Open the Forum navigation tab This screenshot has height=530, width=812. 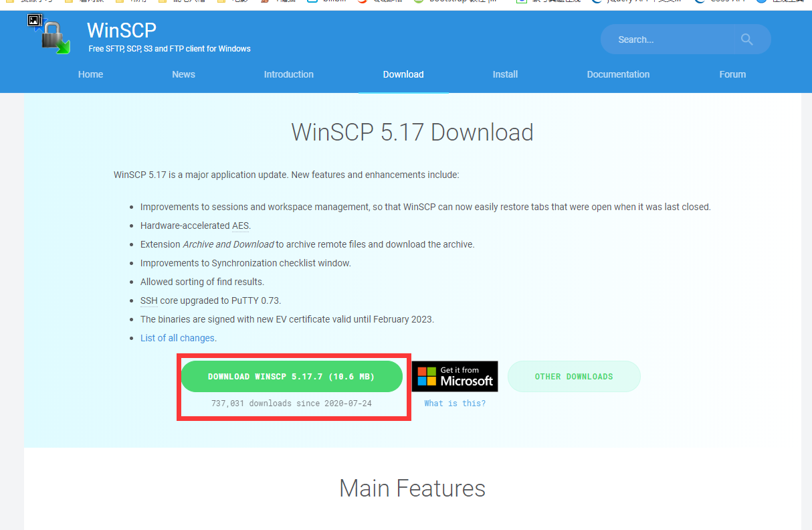[732, 74]
